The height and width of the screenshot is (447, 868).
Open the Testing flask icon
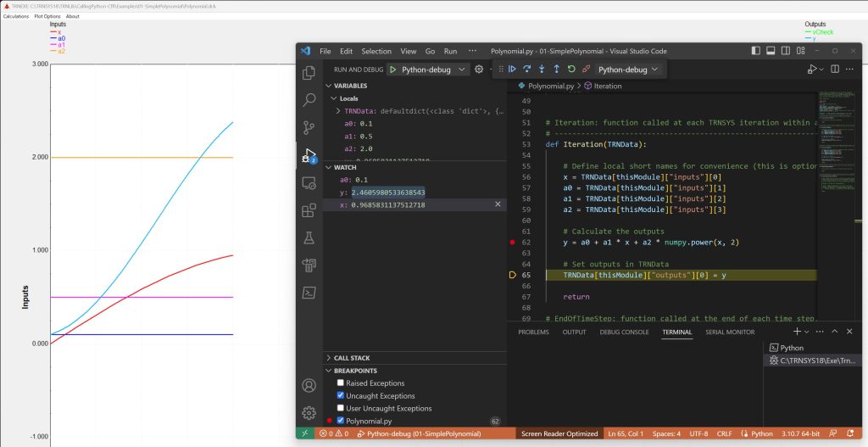(x=309, y=238)
